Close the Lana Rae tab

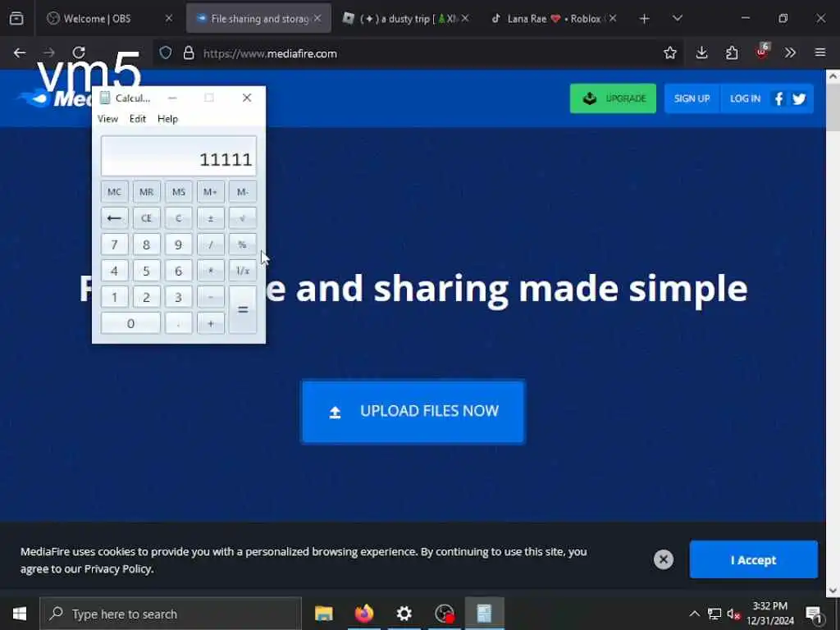[x=612, y=19]
